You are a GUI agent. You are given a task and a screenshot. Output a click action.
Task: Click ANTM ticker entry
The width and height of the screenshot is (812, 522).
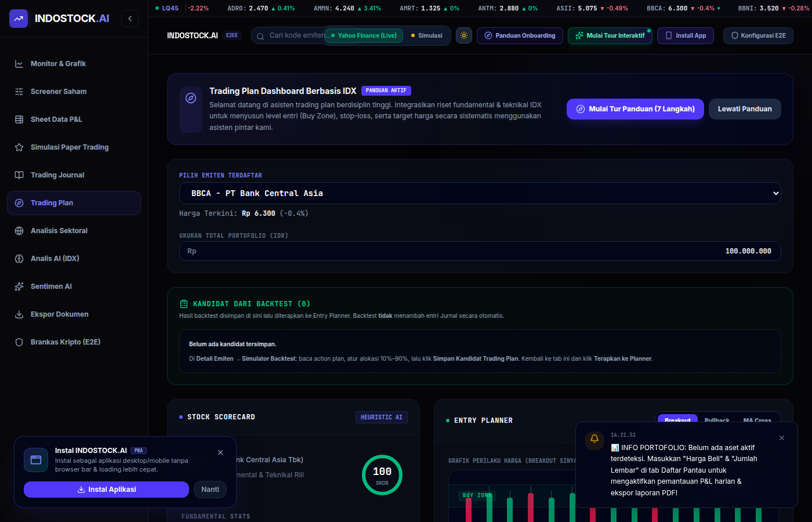click(508, 8)
